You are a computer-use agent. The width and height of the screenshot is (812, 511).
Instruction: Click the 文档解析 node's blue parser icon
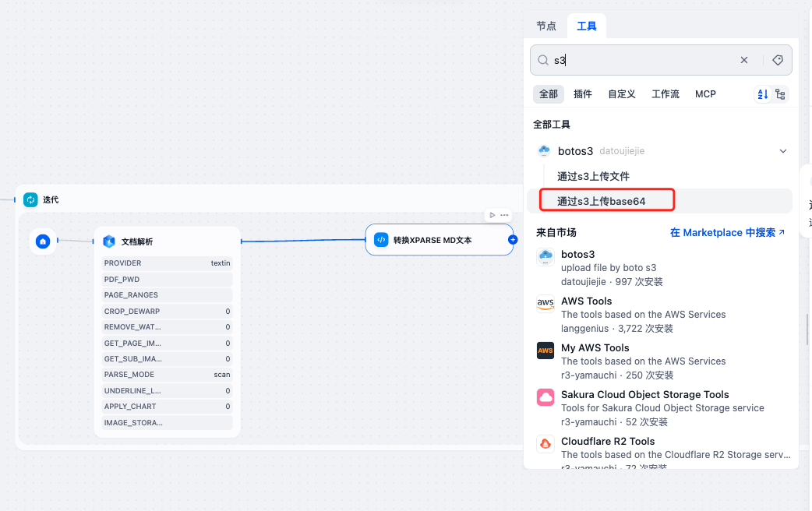click(x=109, y=241)
